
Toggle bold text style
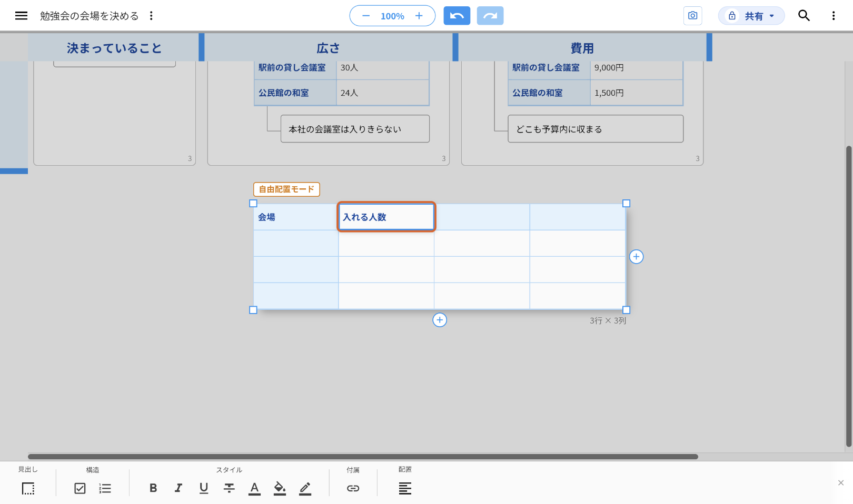[153, 488]
